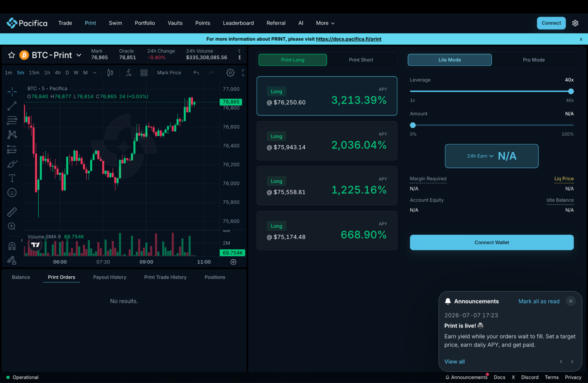Open the More navigation dropdown
The height and width of the screenshot is (383, 588).
325,23
